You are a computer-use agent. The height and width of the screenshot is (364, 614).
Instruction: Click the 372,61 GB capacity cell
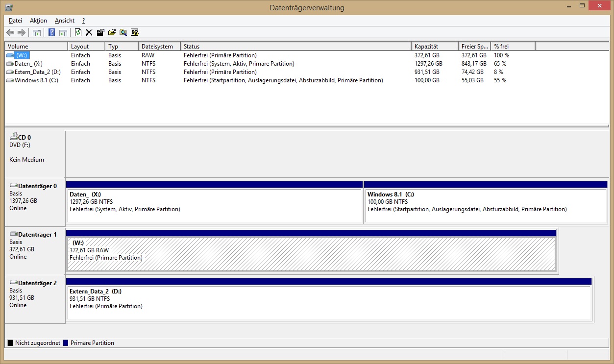(427, 55)
